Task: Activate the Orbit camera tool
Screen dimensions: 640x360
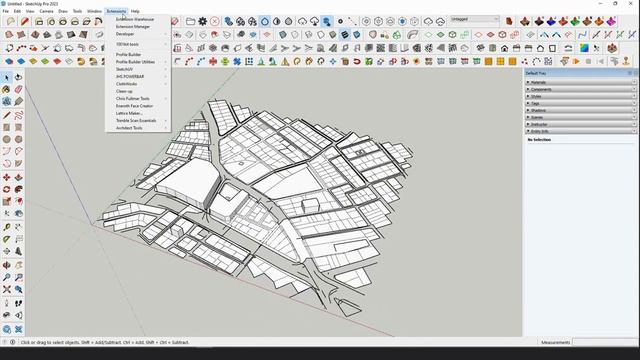Action: 7,265
